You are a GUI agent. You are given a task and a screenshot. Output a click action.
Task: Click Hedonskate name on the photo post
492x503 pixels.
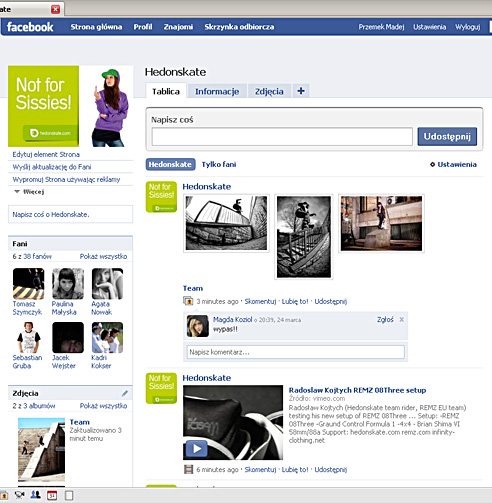click(207, 186)
